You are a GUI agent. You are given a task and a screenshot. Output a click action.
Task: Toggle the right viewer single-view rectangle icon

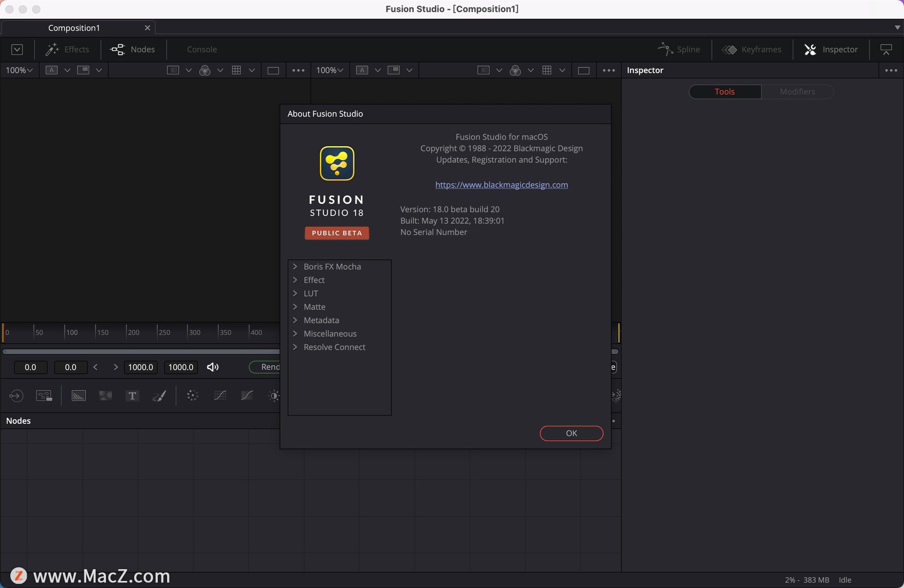[584, 70]
